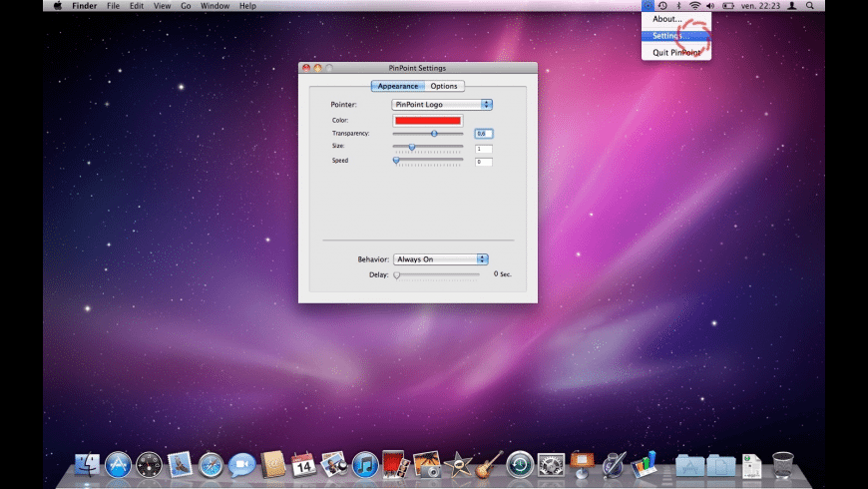Open the Apple menu

(x=58, y=6)
